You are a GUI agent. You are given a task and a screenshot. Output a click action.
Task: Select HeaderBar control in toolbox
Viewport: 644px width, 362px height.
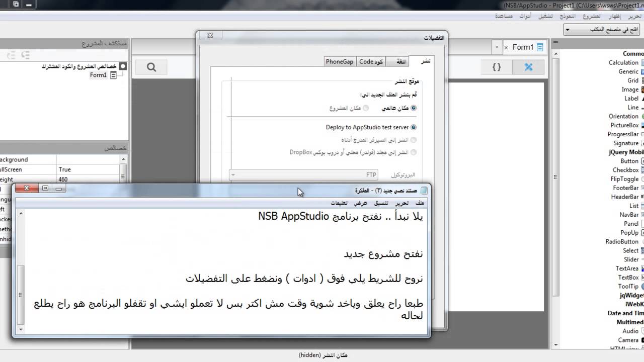pyautogui.click(x=625, y=197)
